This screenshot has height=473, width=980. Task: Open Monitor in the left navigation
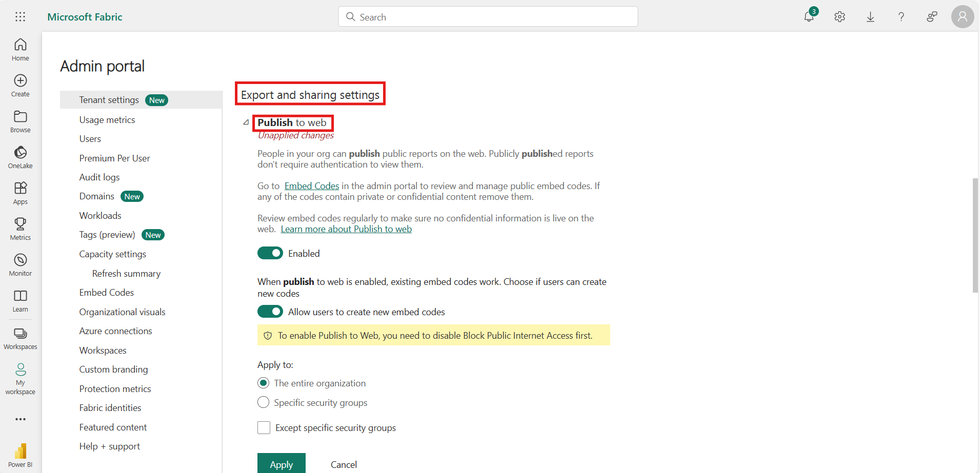point(21,264)
